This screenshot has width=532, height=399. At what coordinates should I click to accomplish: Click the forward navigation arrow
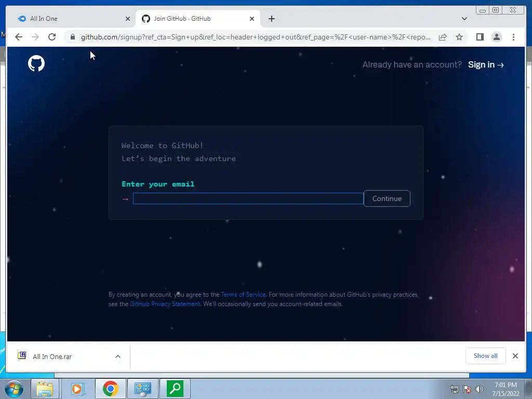tap(35, 37)
